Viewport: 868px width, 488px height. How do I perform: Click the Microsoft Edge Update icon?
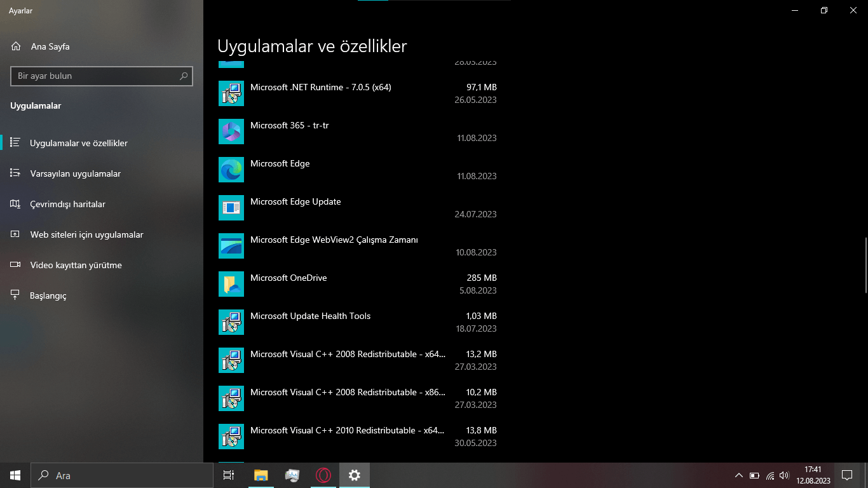231,208
